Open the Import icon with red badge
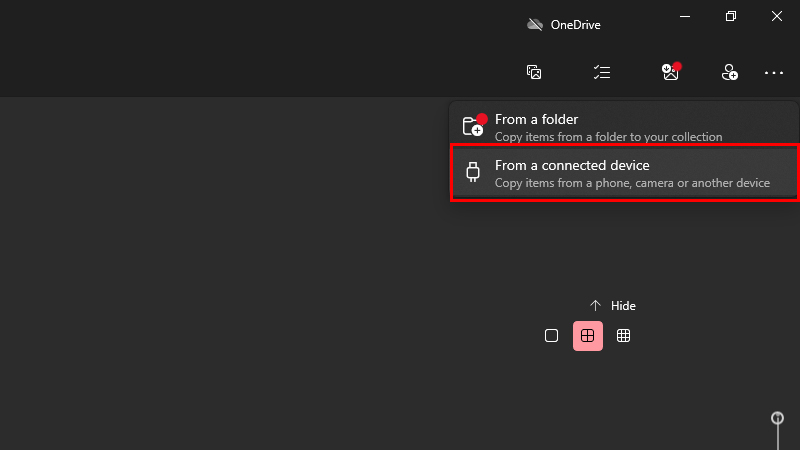Image resolution: width=800 pixels, height=450 pixels. [671, 71]
